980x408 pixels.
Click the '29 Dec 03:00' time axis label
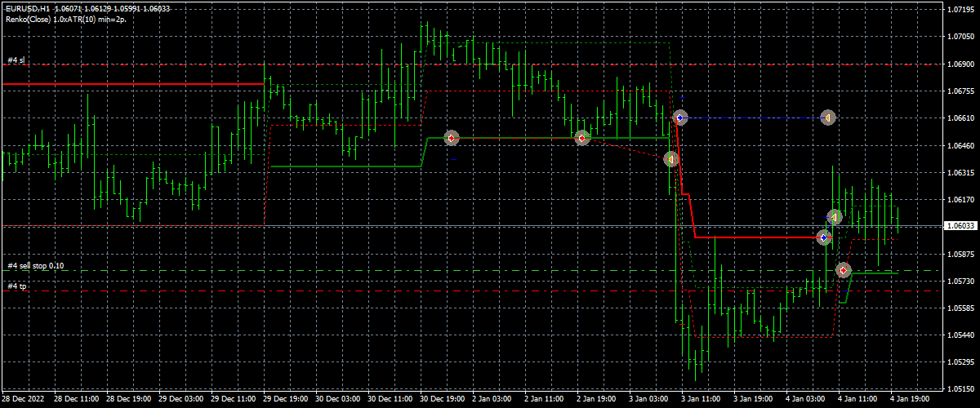(x=180, y=401)
